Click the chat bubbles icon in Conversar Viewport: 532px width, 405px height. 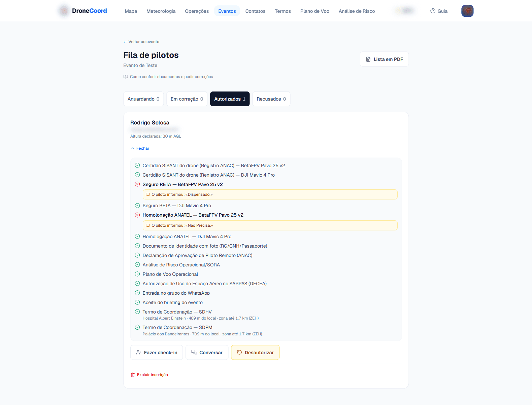[194, 353]
